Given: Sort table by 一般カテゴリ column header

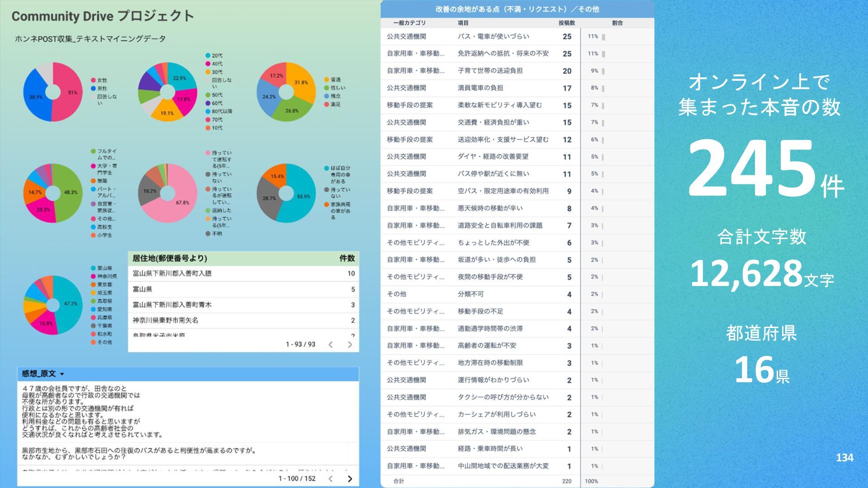Looking at the screenshot, I should [x=409, y=23].
